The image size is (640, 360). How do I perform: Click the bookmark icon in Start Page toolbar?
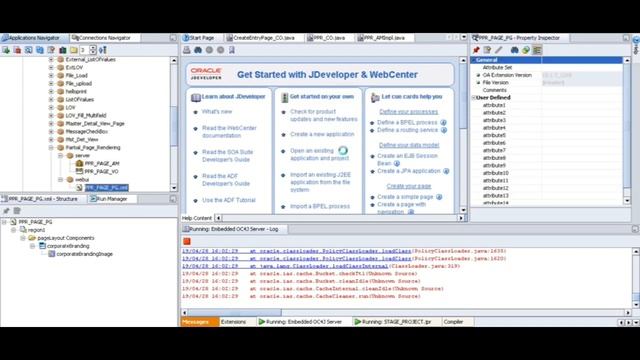232,50
